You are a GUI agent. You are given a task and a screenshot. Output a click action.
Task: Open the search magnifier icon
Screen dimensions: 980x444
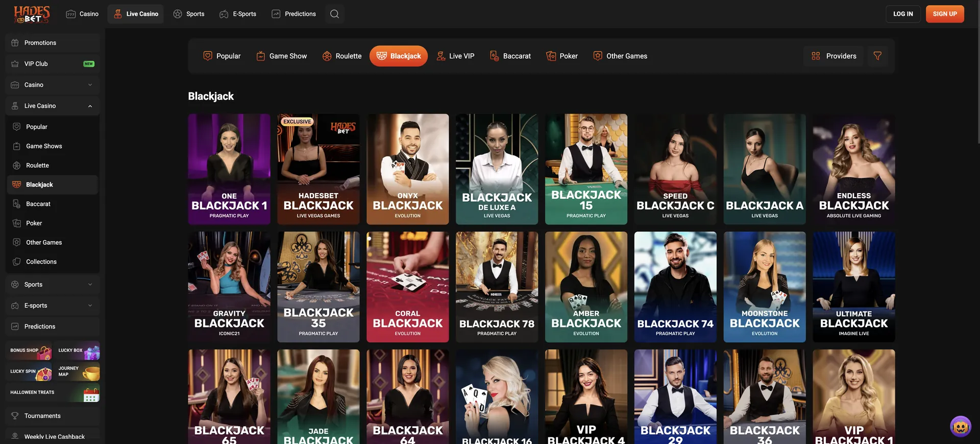pyautogui.click(x=334, y=14)
